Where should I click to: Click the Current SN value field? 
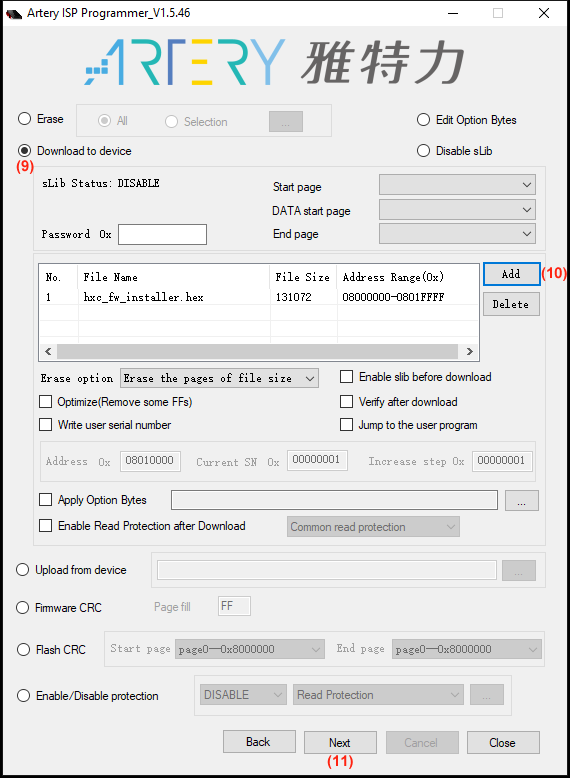pyautogui.click(x=317, y=460)
